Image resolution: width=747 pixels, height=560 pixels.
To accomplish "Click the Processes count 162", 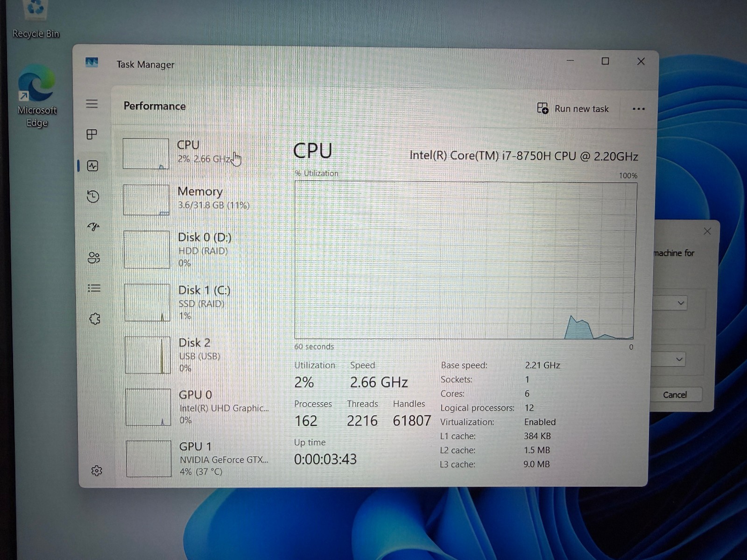I will coord(306,421).
